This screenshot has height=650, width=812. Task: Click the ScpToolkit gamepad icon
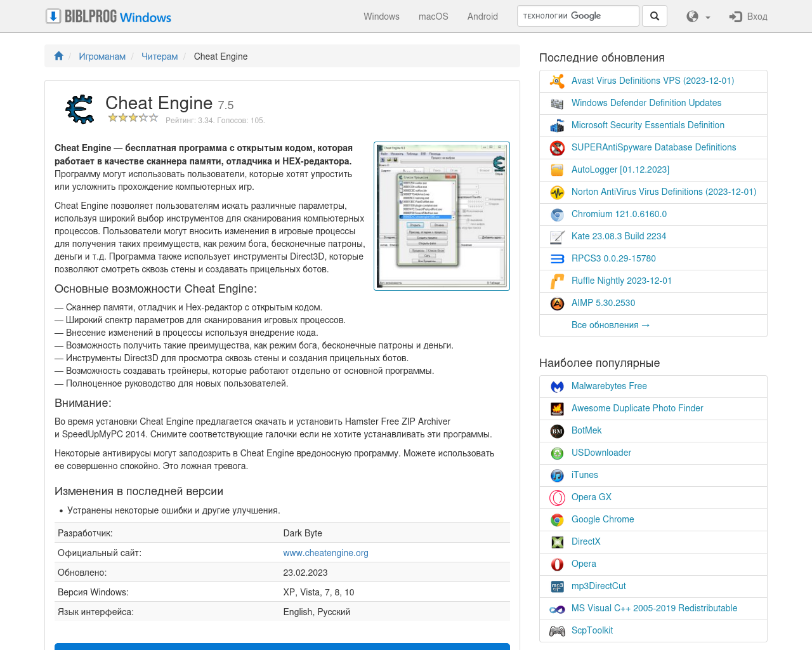(x=557, y=631)
